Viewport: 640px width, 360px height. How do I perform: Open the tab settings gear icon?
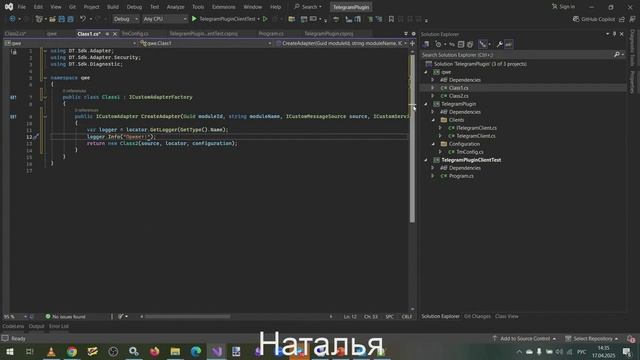pos(413,34)
